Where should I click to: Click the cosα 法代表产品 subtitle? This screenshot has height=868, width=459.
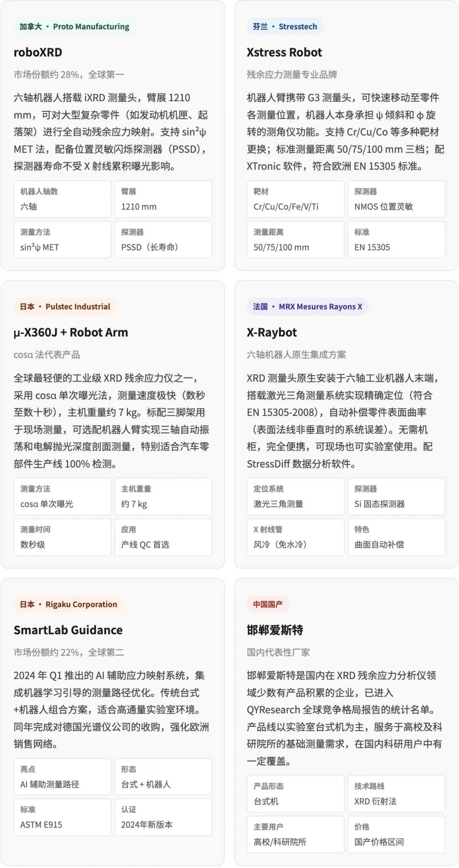(x=47, y=355)
